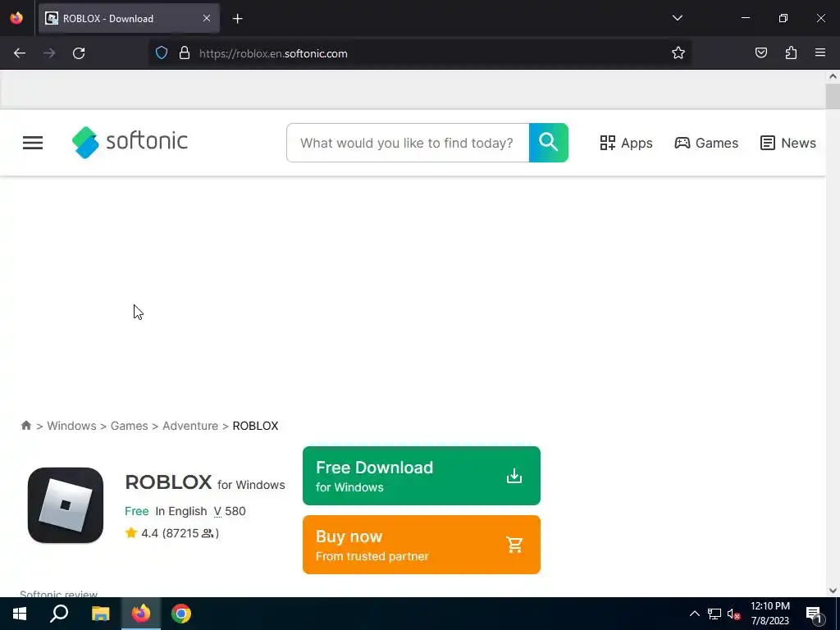Go back to the previous page
This screenshot has height=630, width=840.
click(x=20, y=53)
